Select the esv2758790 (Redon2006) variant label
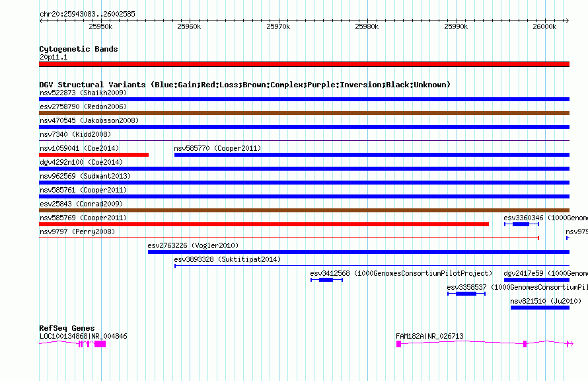 (x=83, y=106)
